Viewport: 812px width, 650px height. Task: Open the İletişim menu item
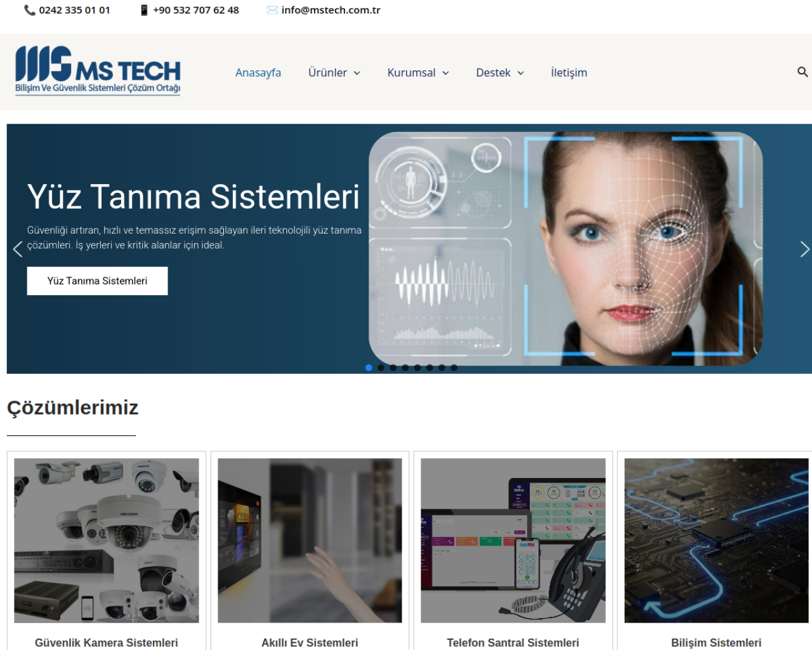(x=569, y=72)
